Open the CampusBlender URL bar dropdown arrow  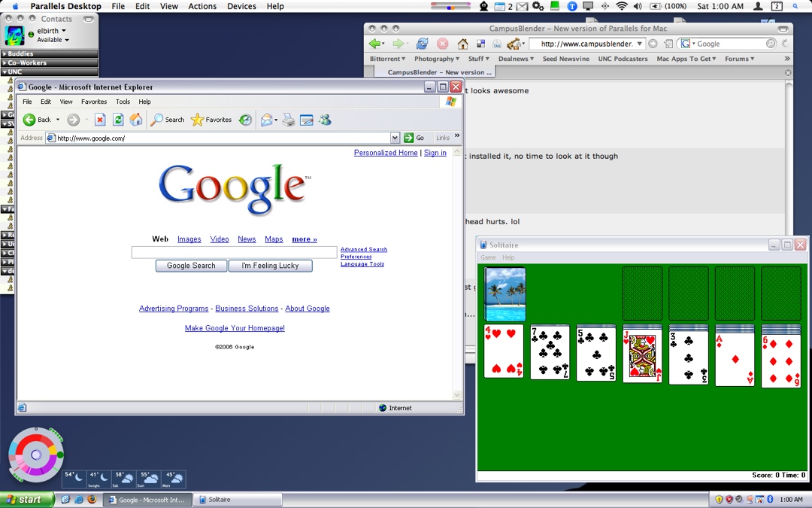coord(640,44)
